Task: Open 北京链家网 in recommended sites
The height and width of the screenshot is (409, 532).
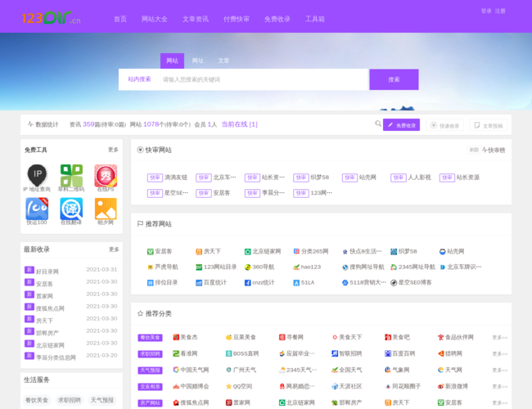Action: coord(263,251)
